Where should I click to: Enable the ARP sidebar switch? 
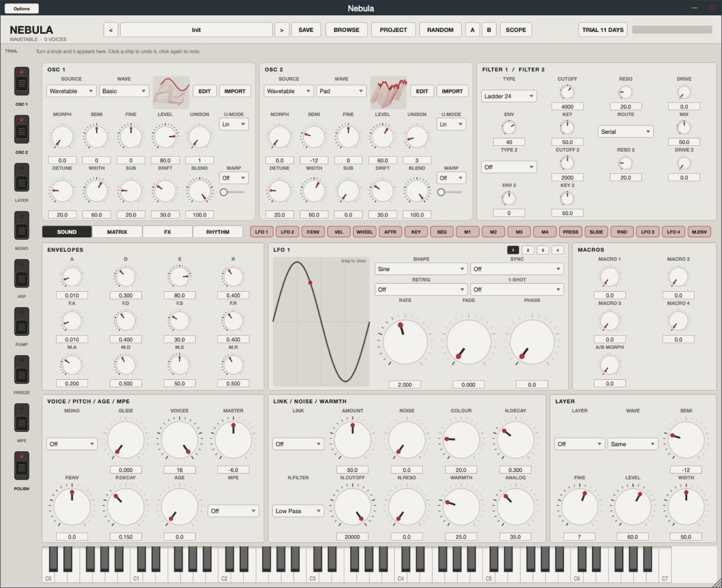pos(22,274)
